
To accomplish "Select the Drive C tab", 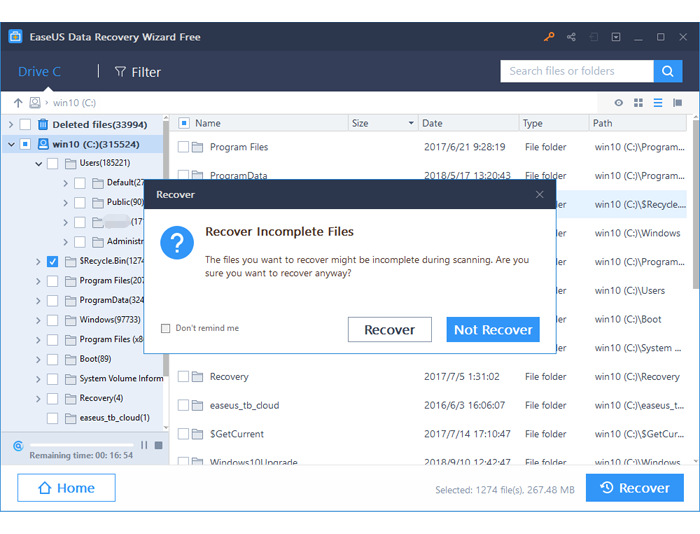I will [x=39, y=71].
